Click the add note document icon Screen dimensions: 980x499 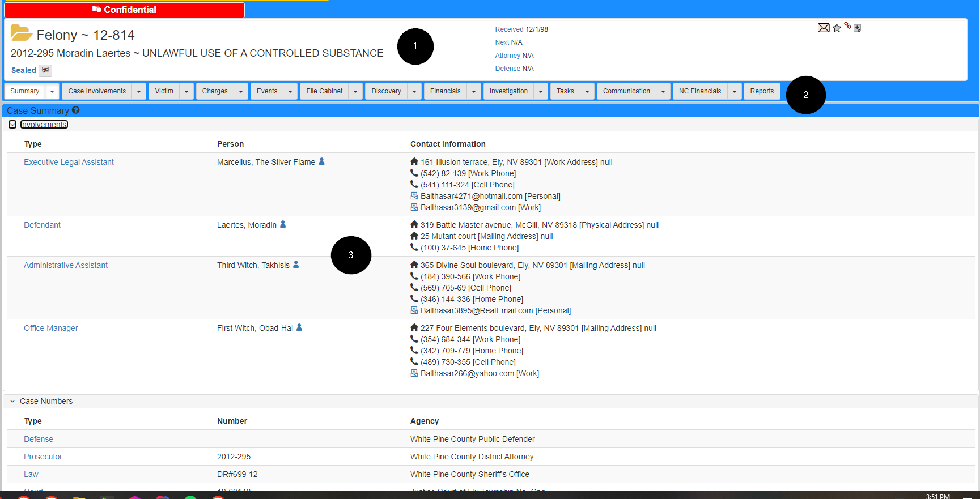coord(857,28)
